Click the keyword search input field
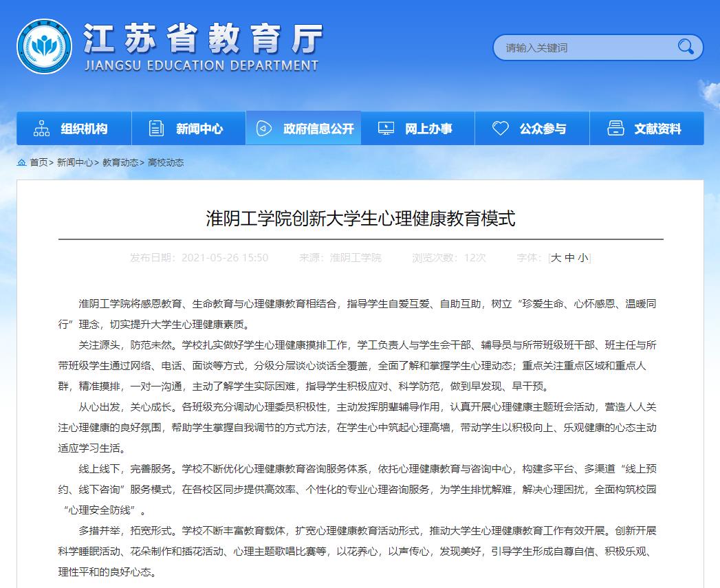The image size is (720, 588). [x=598, y=47]
